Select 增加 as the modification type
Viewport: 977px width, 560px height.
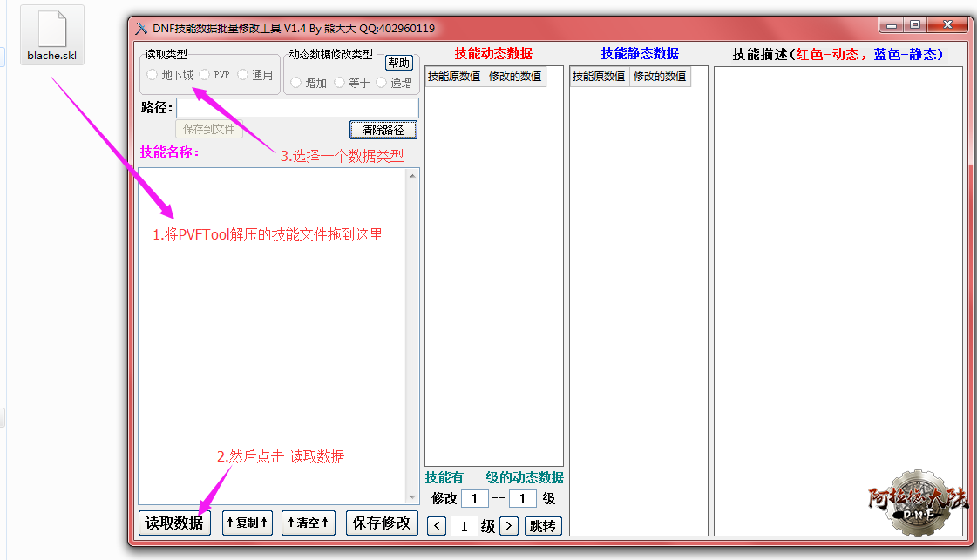[296, 83]
